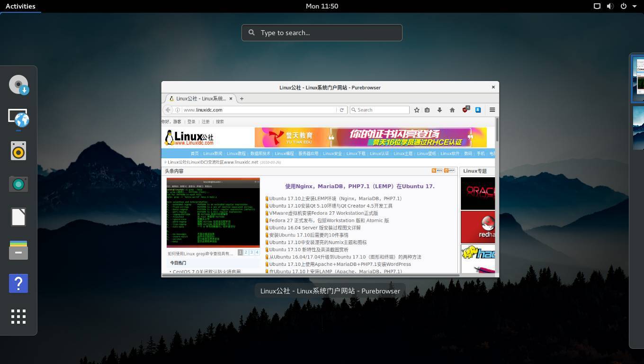Screen dimensions: 644x364
Task: Open the browser hamburger menu
Action: [492, 109]
